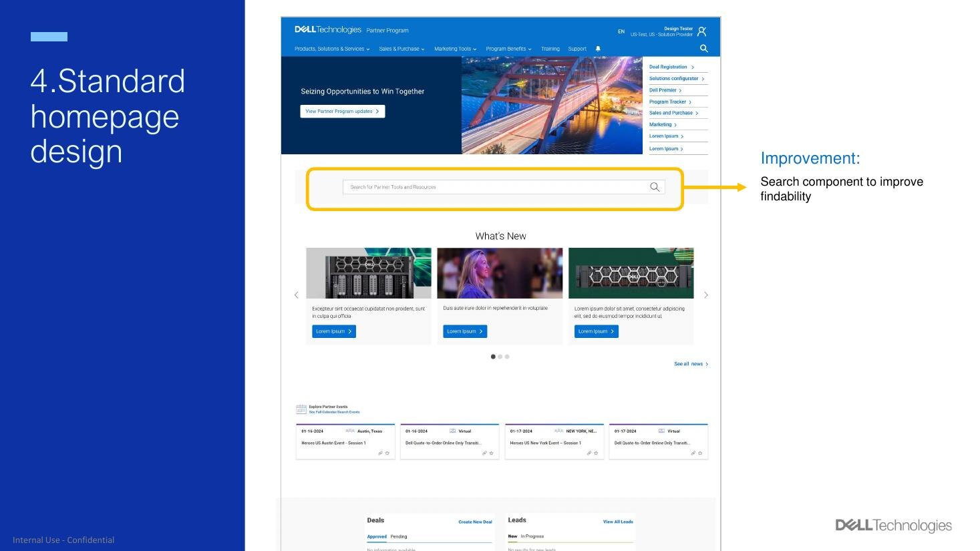
Task: Click View All Leads link
Action: click(618, 522)
